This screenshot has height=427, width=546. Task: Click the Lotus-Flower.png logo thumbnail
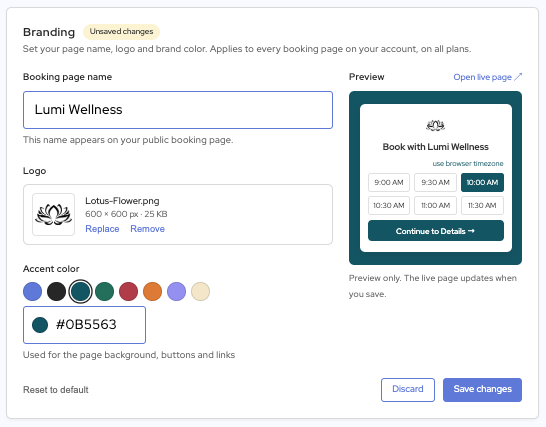click(x=54, y=215)
